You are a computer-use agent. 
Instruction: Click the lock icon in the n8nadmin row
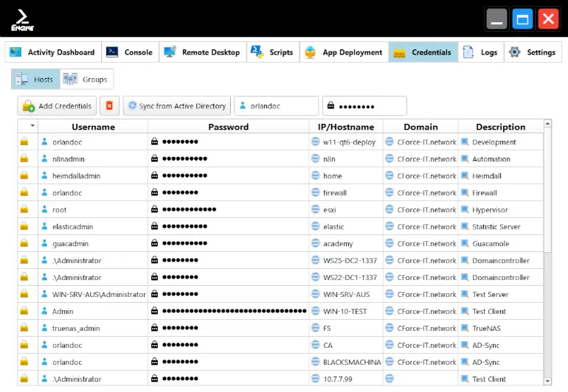coord(24,159)
